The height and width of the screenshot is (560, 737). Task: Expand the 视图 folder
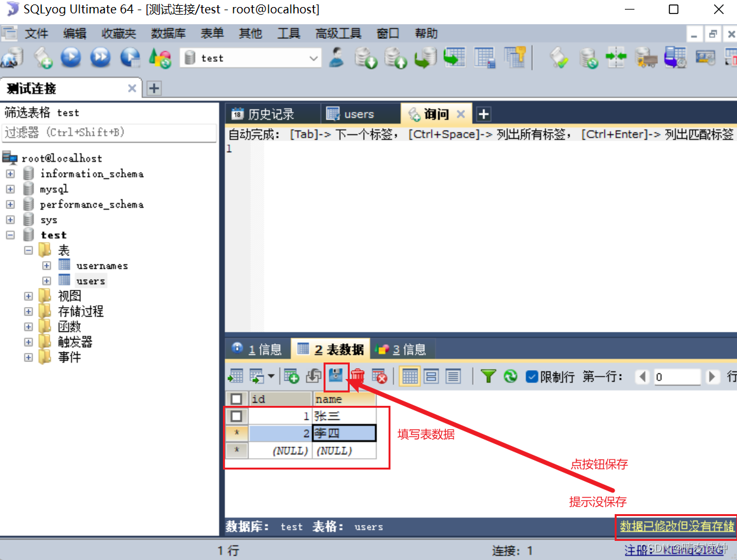[29, 296]
